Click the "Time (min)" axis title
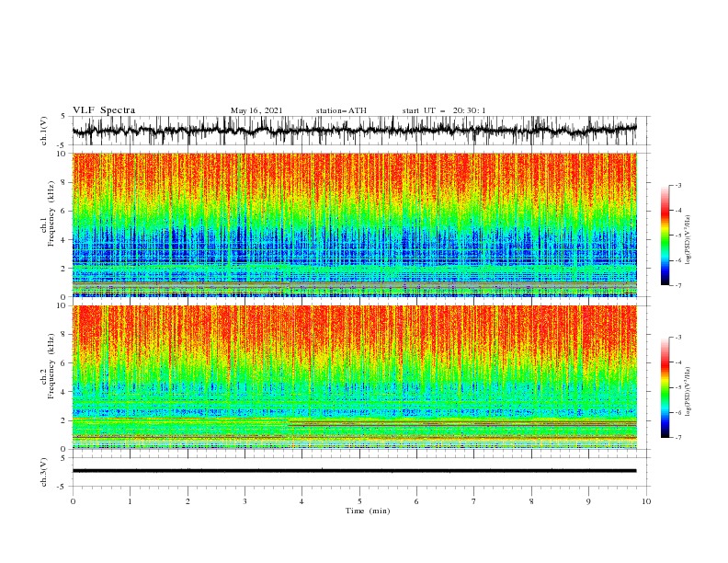Viewport: 728px width, 563px height. pyautogui.click(x=368, y=511)
